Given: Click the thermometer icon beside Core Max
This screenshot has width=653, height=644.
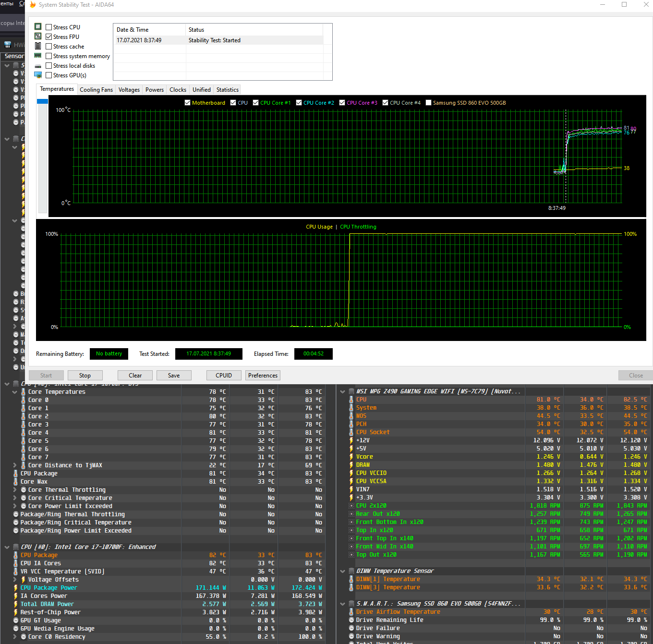Looking at the screenshot, I should 16,482.
